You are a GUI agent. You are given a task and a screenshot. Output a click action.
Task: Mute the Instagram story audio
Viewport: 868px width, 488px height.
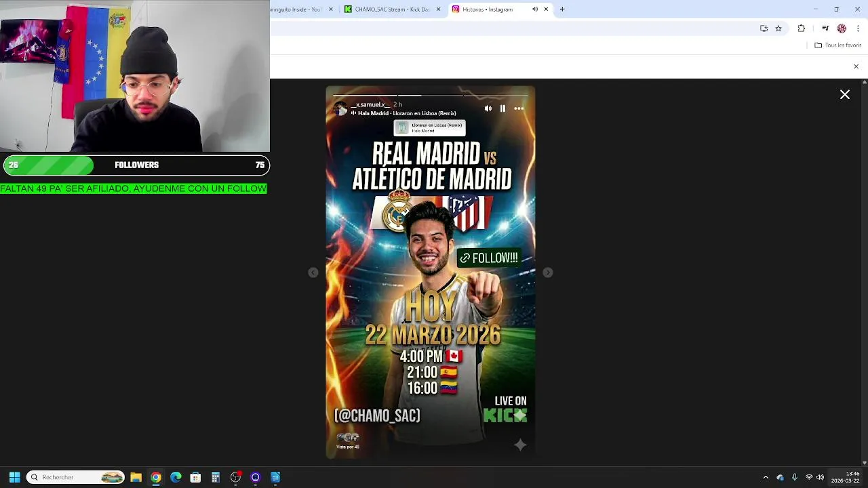pos(488,108)
